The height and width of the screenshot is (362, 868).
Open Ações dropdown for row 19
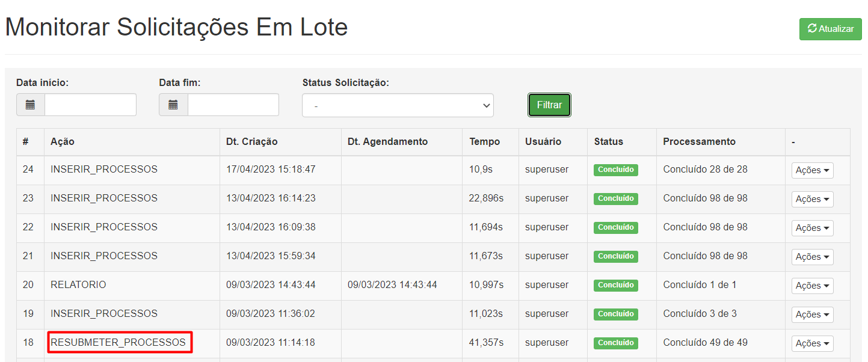[x=812, y=314]
